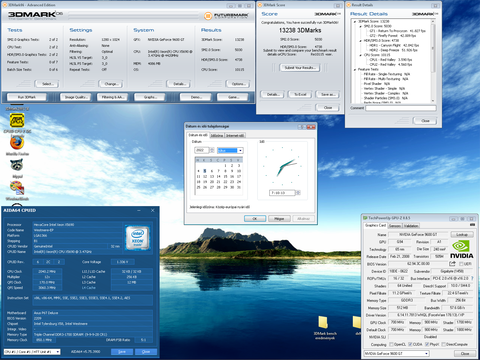Switch to the Validation tab in GPU-Z

[x=411, y=226]
